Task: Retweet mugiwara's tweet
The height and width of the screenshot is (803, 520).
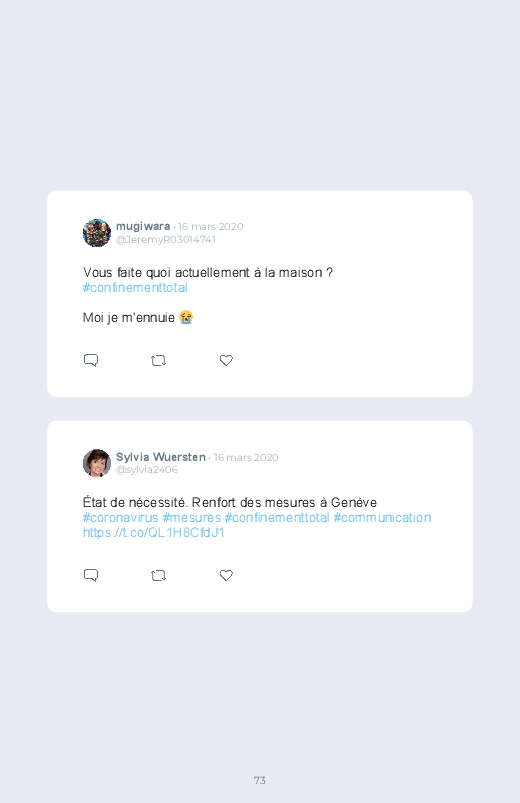Action: pyautogui.click(x=158, y=361)
